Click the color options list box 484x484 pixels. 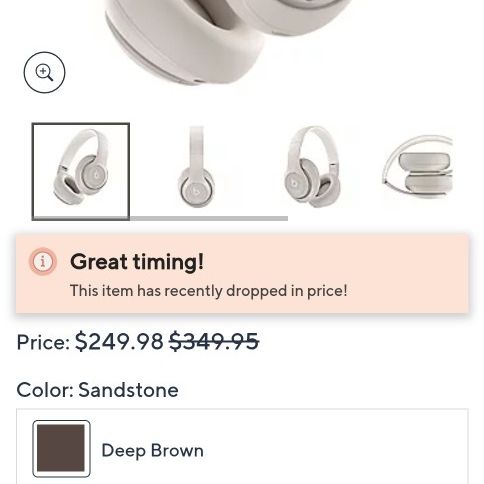242,446
